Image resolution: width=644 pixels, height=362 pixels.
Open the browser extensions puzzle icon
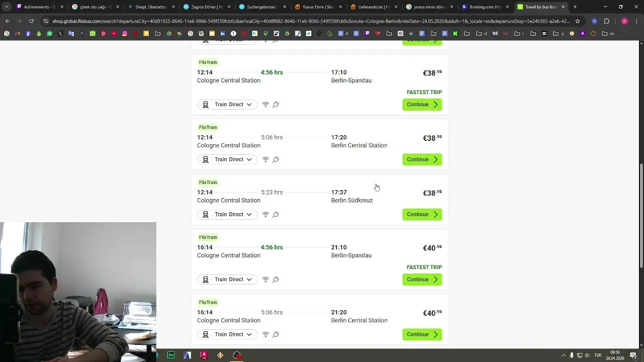click(x=606, y=21)
